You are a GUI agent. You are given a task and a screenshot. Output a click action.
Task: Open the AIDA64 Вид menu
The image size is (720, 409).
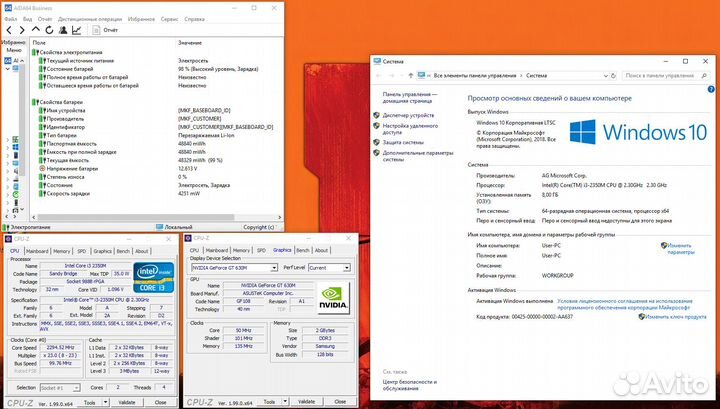[28, 19]
